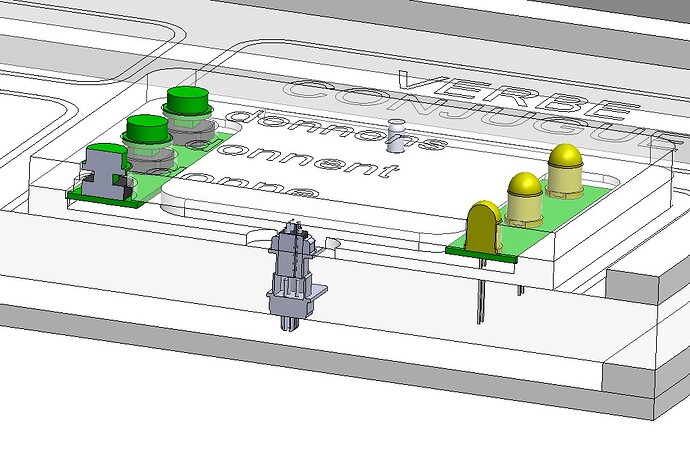Select the connector's bottom pins
Viewport: 690px width, 460px height.
coord(291,323)
